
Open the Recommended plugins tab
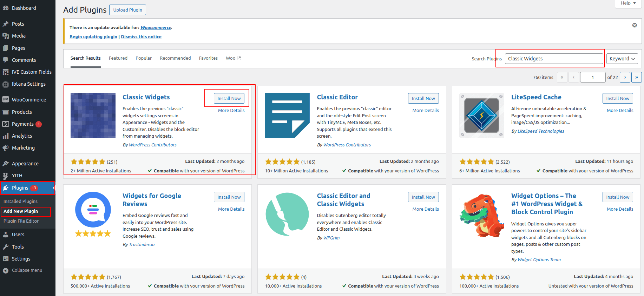tap(175, 58)
